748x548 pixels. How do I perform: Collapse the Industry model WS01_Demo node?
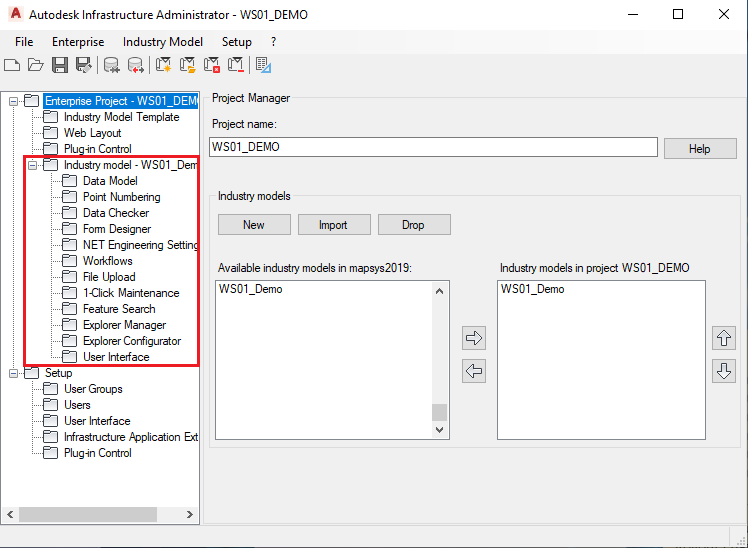(32, 165)
